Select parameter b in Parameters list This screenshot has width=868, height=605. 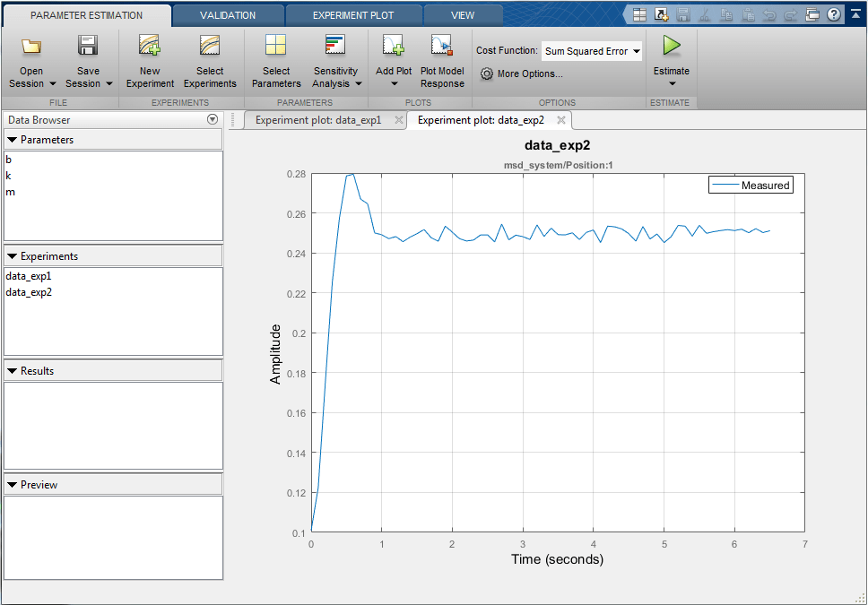(8, 160)
